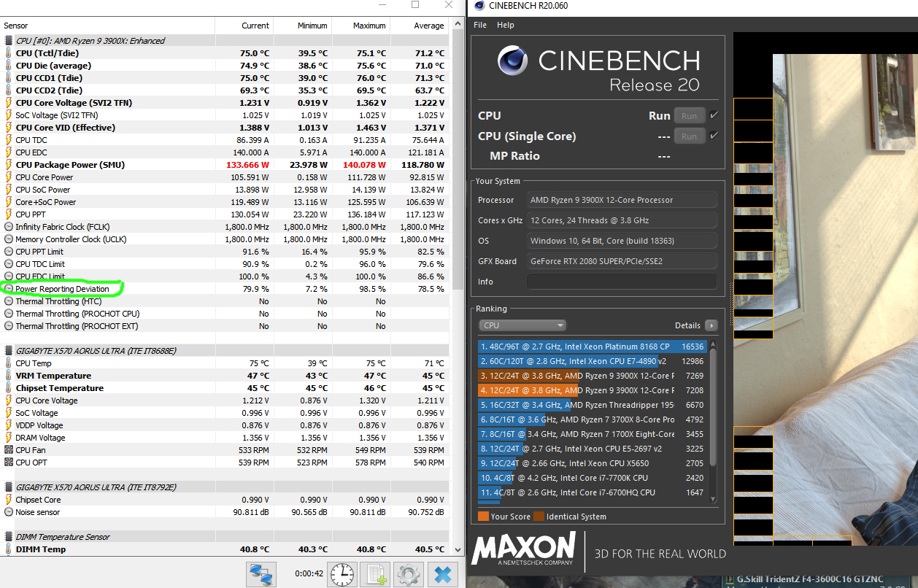Viewport: 918px width, 588px height.
Task: Click chip icon of DIMM Temperature Sensor header
Action: point(8,537)
